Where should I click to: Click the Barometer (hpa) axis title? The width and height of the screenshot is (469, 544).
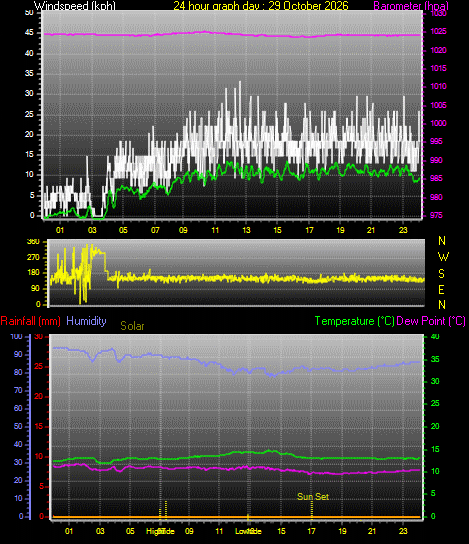[x=411, y=6]
